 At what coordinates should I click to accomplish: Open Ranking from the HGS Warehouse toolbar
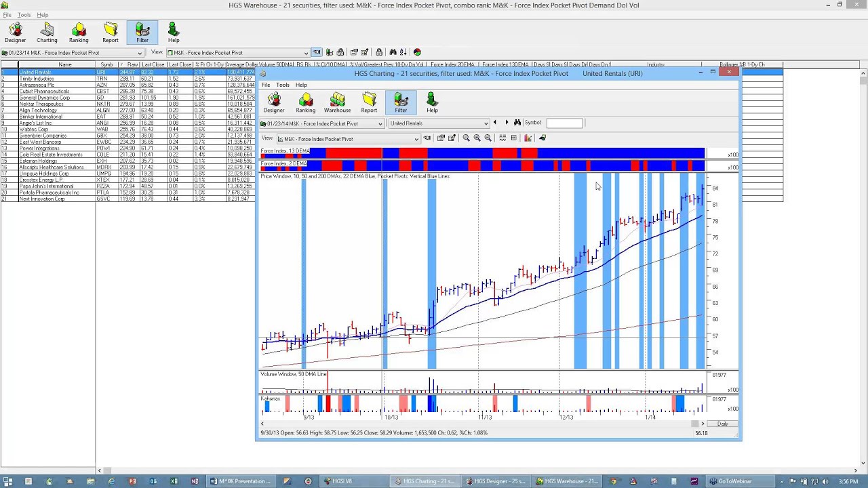coord(79,33)
